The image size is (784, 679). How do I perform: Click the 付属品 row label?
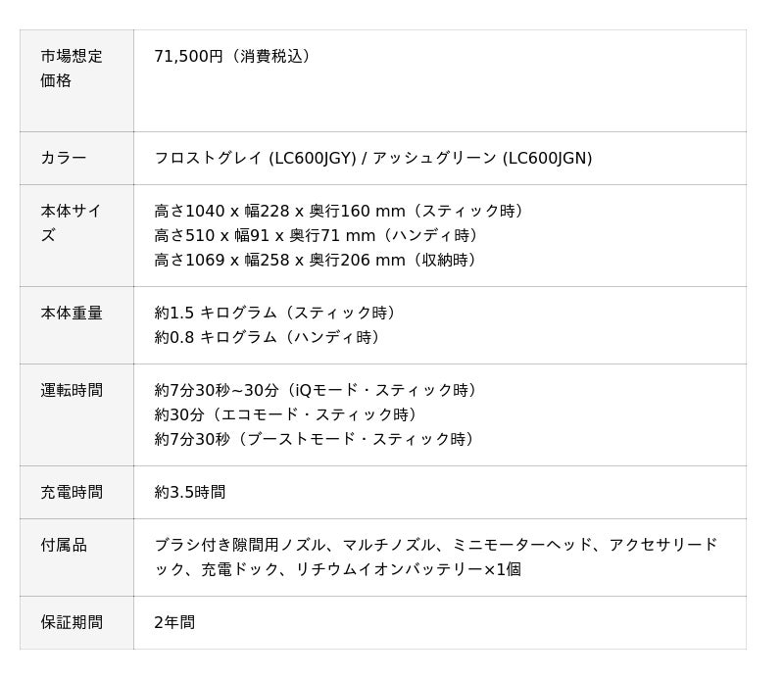pyautogui.click(x=63, y=545)
